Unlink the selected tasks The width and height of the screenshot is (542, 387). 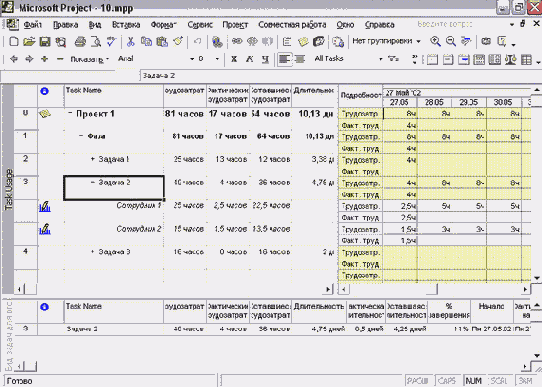point(252,42)
